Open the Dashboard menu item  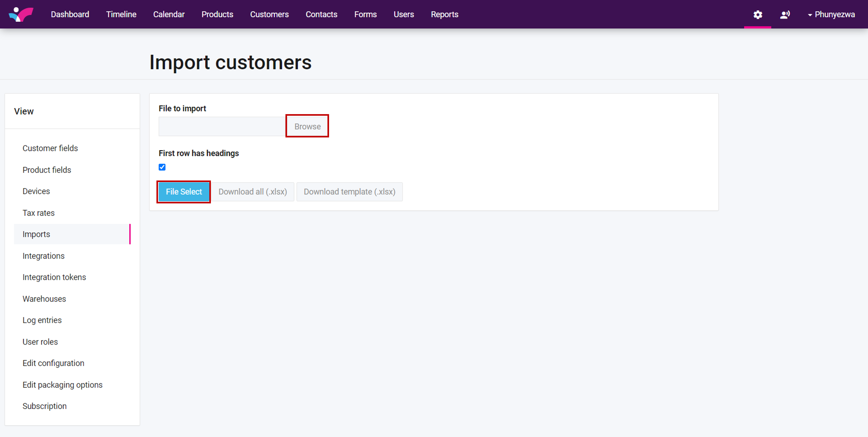tap(70, 14)
